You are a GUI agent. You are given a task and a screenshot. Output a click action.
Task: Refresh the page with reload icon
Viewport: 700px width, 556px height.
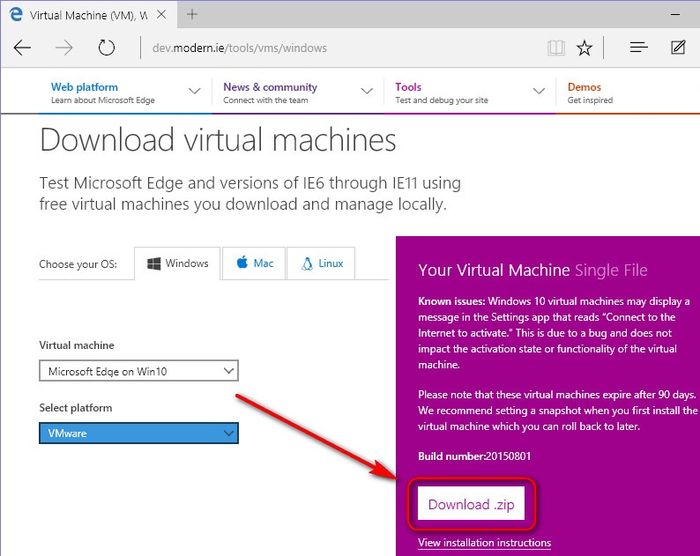click(x=106, y=48)
